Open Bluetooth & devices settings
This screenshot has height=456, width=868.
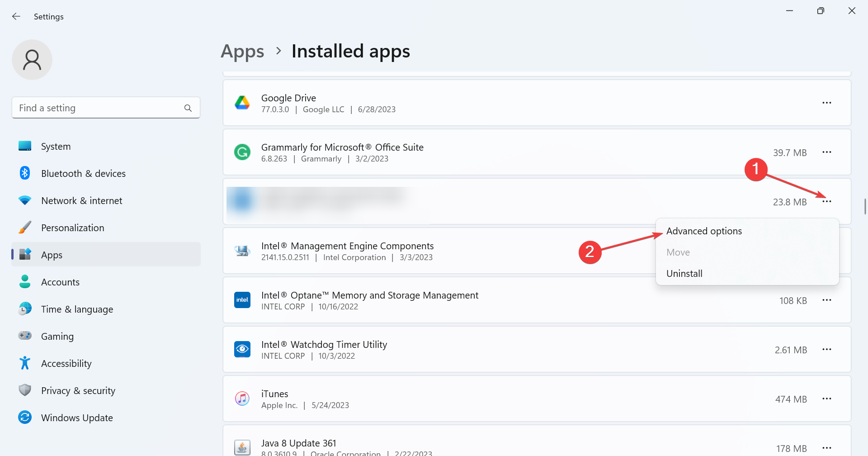[x=106, y=173]
